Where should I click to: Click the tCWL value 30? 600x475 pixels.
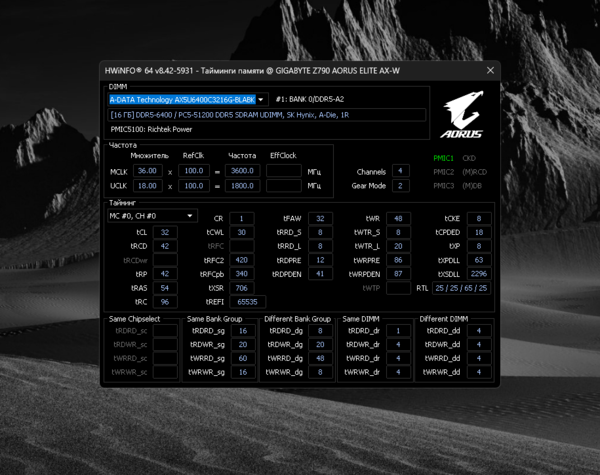(241, 232)
